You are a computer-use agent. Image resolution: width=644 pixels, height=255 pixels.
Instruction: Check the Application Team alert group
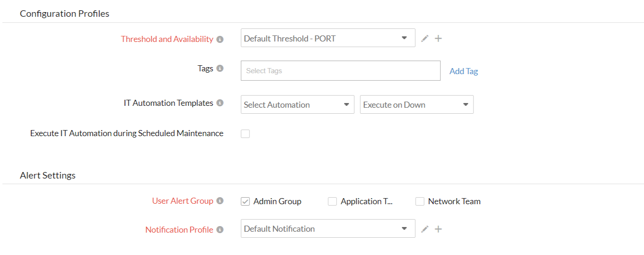(332, 201)
